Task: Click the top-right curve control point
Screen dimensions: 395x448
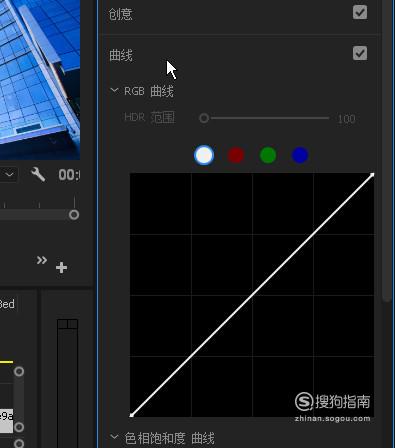Action: coord(372,175)
